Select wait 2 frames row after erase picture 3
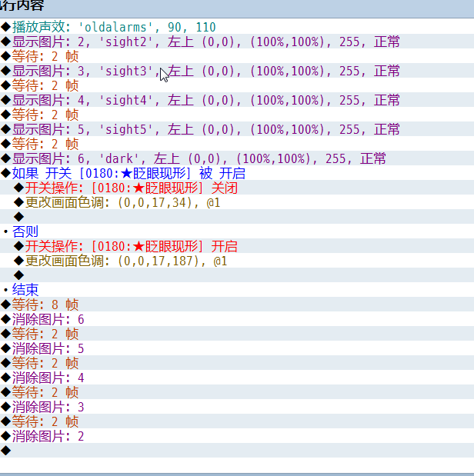 tap(237, 421)
